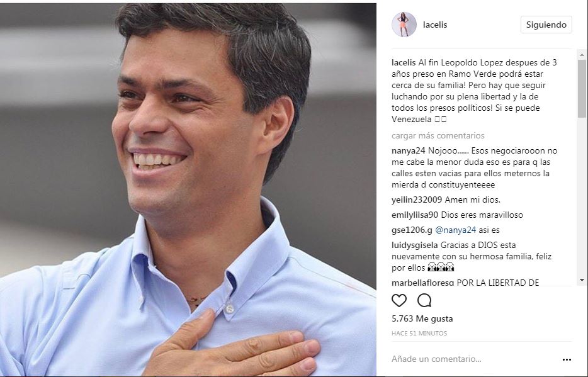Screen dimensions: 588x377
Task: Visit yeilin232009 profile
Action: tap(417, 200)
